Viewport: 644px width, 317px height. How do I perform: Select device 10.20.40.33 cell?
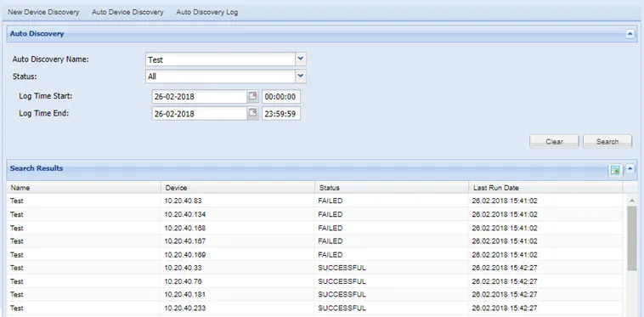[x=238, y=268]
